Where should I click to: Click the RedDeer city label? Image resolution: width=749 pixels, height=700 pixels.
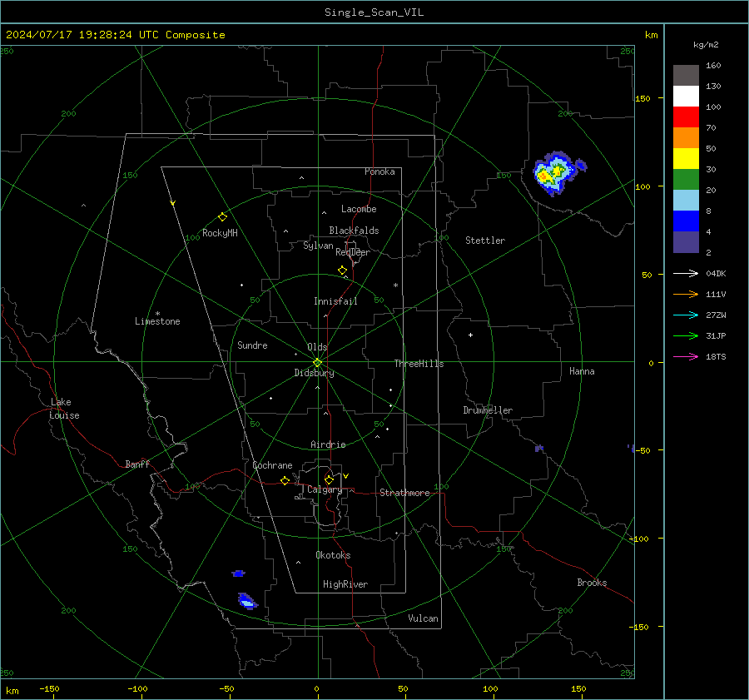tap(353, 252)
